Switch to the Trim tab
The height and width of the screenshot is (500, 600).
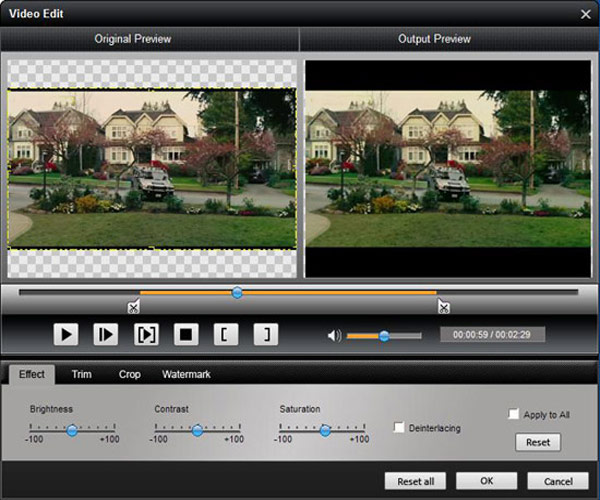[x=81, y=374]
